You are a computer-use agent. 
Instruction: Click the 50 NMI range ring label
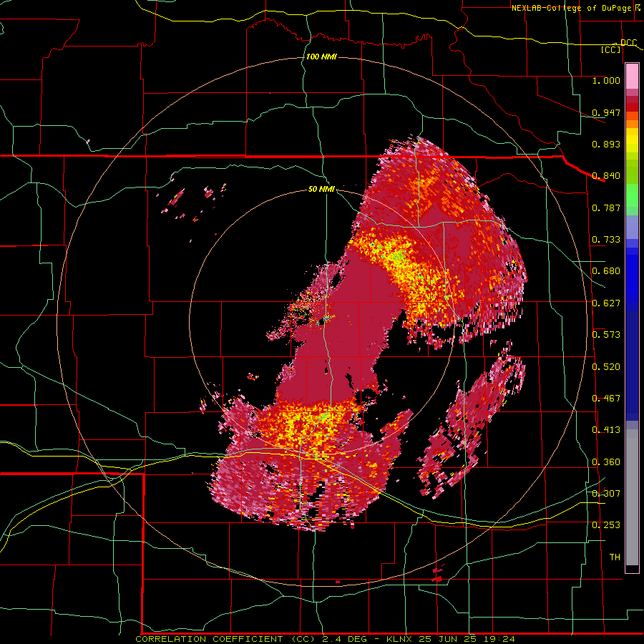[x=321, y=190]
